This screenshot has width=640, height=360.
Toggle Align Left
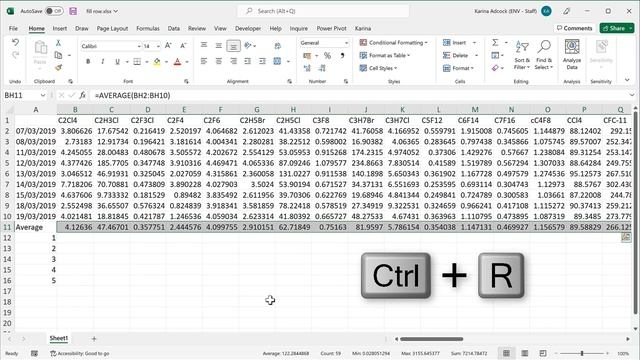point(204,61)
